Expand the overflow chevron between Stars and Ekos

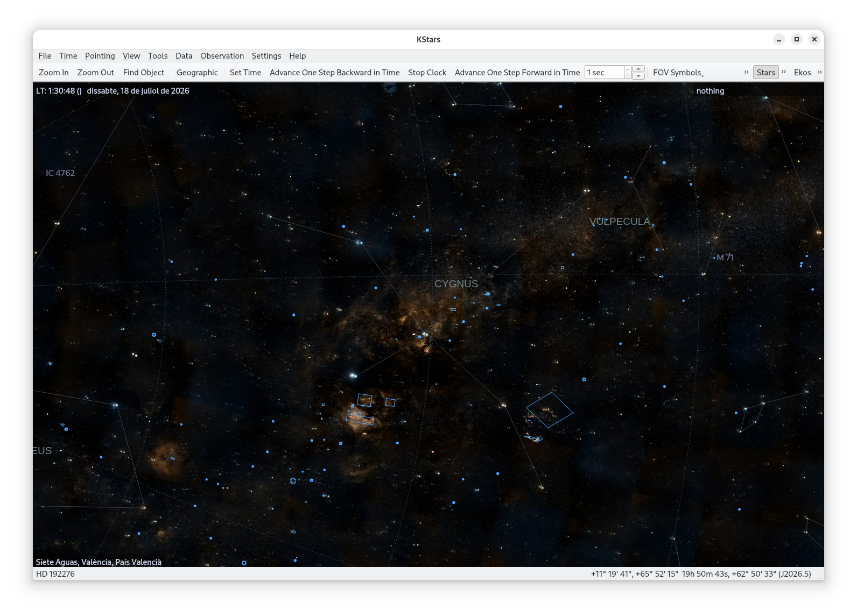(x=784, y=72)
